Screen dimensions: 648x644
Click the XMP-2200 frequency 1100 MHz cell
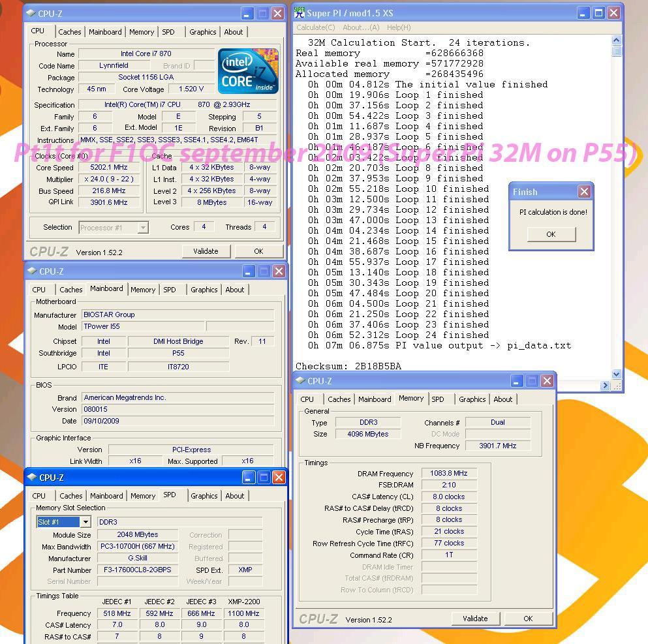point(243,613)
